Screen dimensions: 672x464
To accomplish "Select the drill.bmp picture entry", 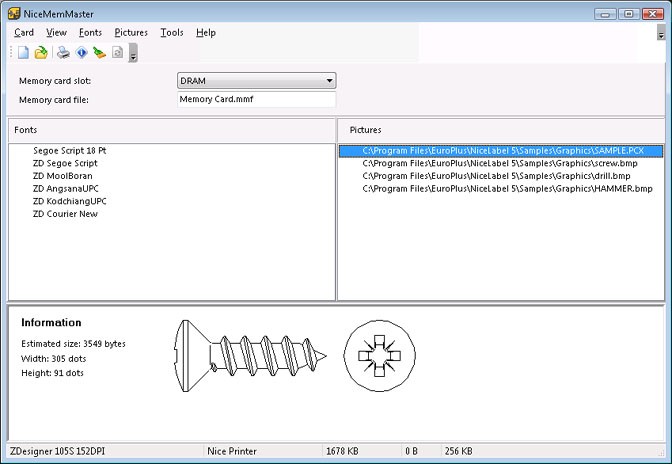I will tap(496, 176).
